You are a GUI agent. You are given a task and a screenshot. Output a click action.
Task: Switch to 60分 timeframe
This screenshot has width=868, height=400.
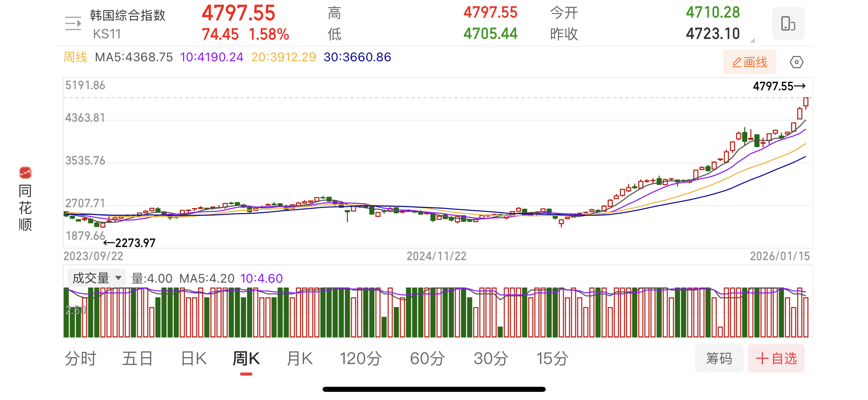427,358
